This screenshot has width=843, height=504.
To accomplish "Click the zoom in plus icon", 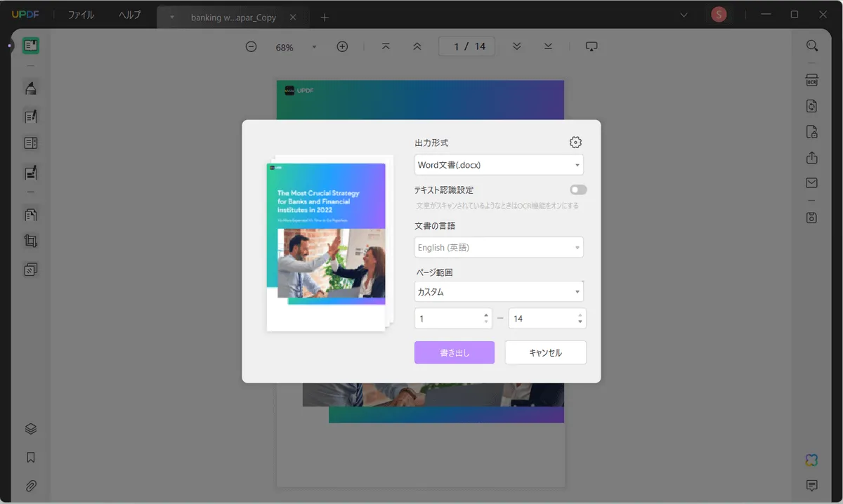I will 342,47.
